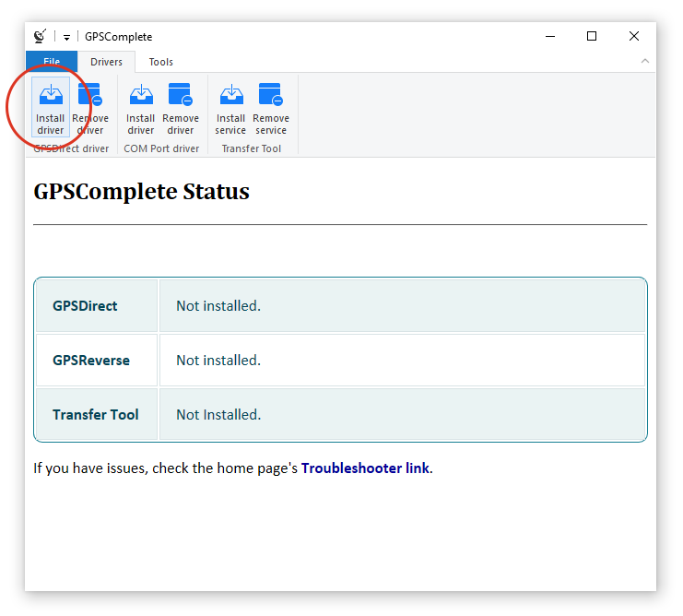Click the Transfer Tool status row label
Screen dimensions: 683x616
[x=96, y=415]
